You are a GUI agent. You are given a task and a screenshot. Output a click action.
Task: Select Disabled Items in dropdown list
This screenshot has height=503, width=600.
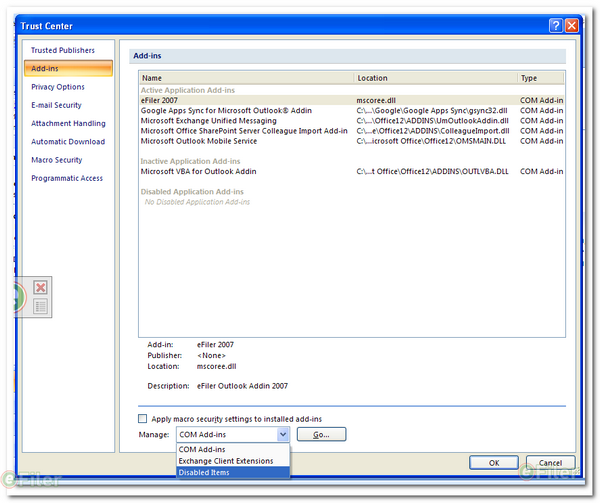tap(233, 472)
